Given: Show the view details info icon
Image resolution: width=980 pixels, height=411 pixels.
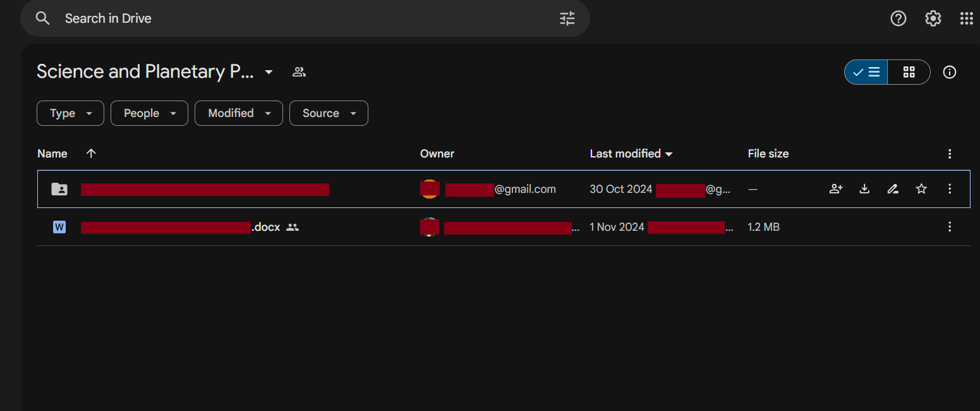Looking at the screenshot, I should (x=949, y=72).
